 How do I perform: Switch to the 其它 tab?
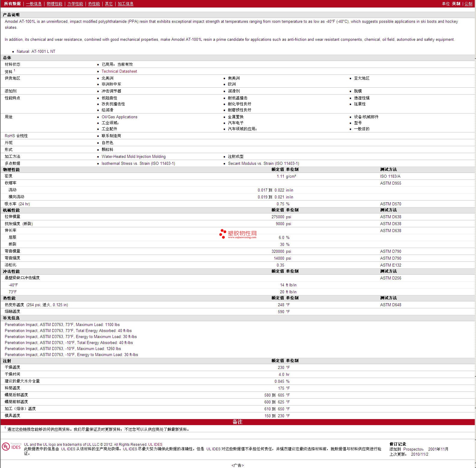109,4
